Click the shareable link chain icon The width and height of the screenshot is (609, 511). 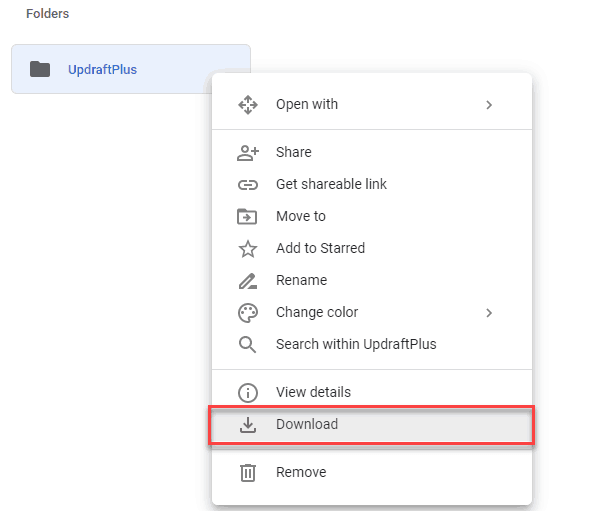tap(248, 185)
